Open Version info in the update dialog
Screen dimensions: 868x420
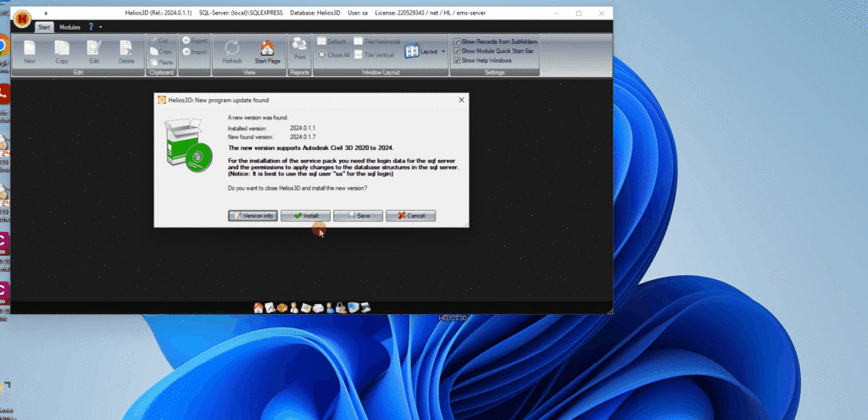253,216
